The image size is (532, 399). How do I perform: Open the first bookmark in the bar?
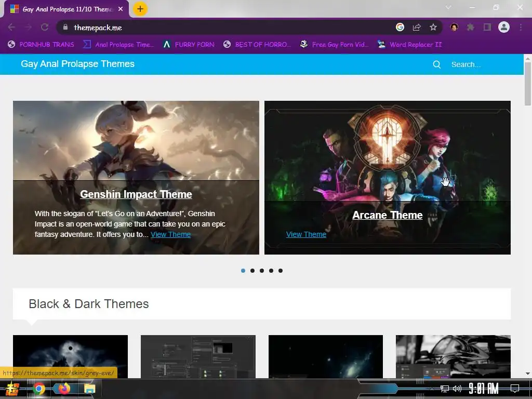tap(41, 45)
